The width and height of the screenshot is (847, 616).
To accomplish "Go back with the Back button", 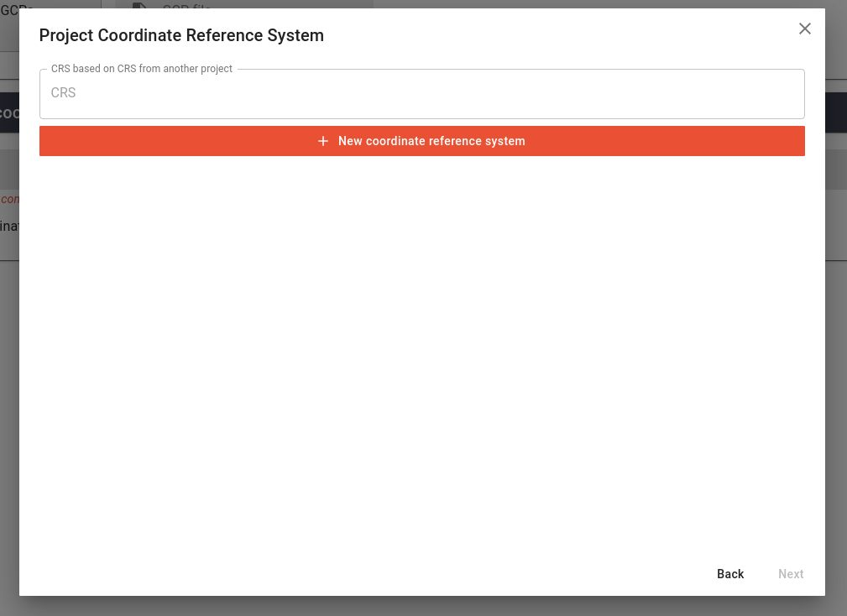I will [x=729, y=574].
